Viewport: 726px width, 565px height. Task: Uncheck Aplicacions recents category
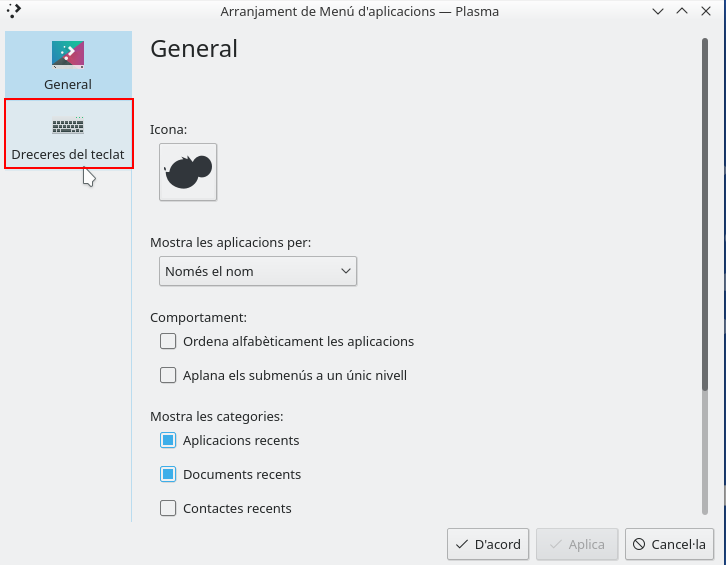pyautogui.click(x=168, y=440)
